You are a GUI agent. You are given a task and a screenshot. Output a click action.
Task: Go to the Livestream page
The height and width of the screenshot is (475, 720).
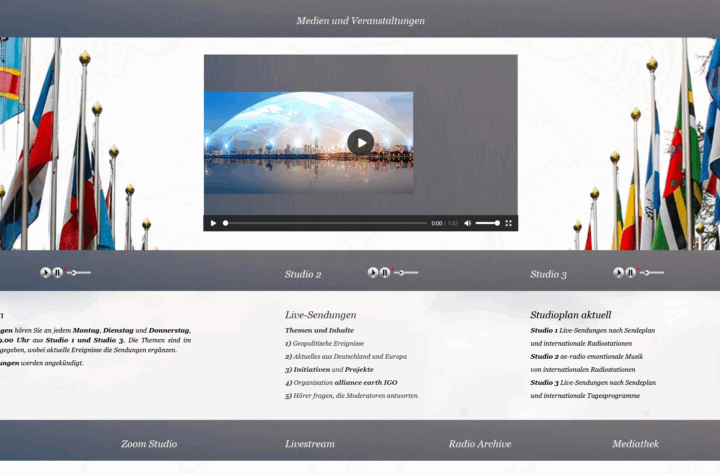pyautogui.click(x=310, y=443)
